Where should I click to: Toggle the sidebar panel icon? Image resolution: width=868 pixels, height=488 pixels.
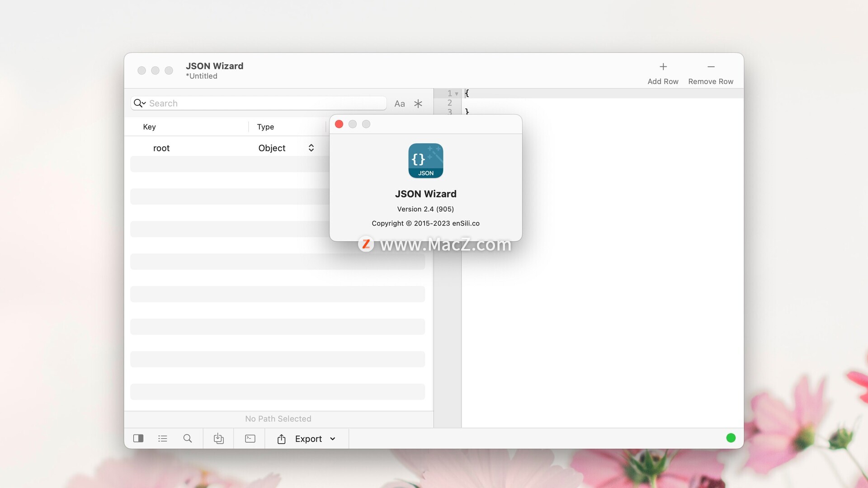[138, 439]
